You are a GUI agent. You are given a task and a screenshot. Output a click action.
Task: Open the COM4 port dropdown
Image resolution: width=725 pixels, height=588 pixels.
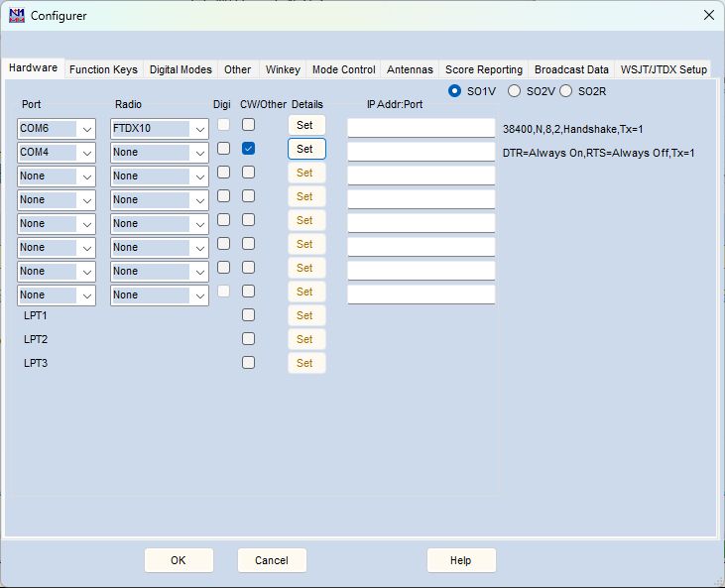(x=87, y=152)
